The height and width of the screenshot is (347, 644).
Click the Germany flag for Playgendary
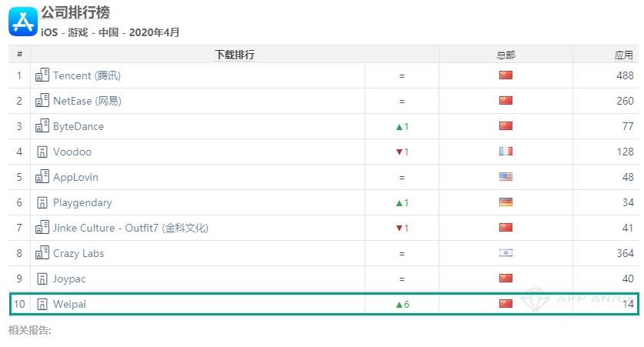[506, 202]
